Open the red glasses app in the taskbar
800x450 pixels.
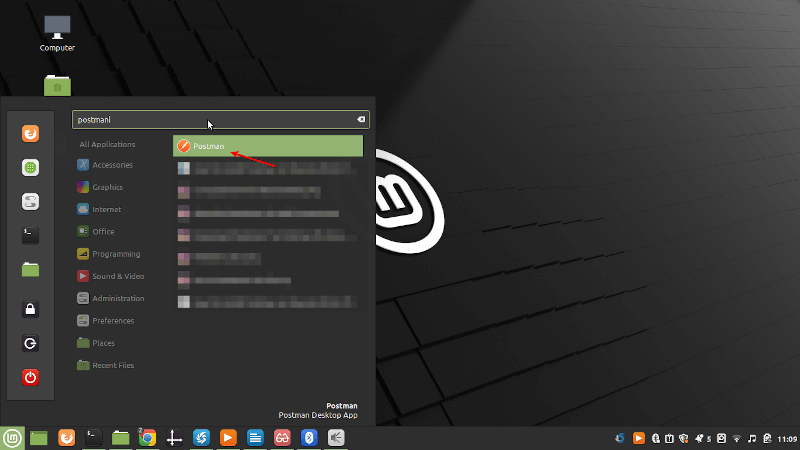pyautogui.click(x=282, y=438)
